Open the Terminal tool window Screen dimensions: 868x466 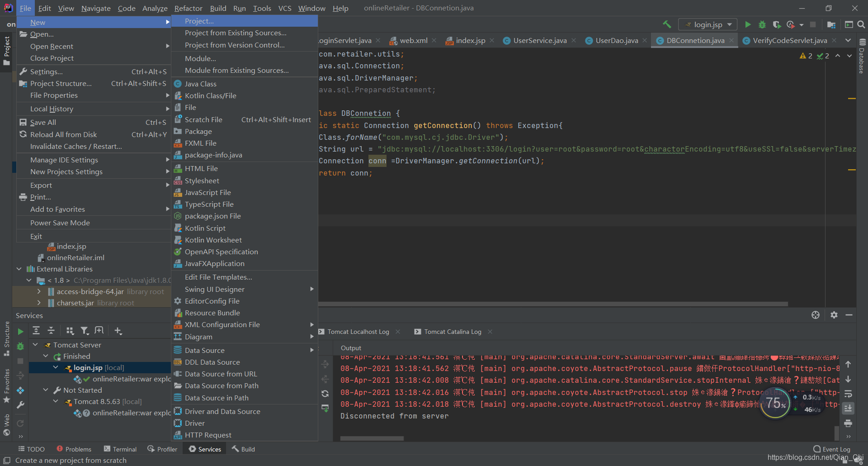tap(120, 449)
